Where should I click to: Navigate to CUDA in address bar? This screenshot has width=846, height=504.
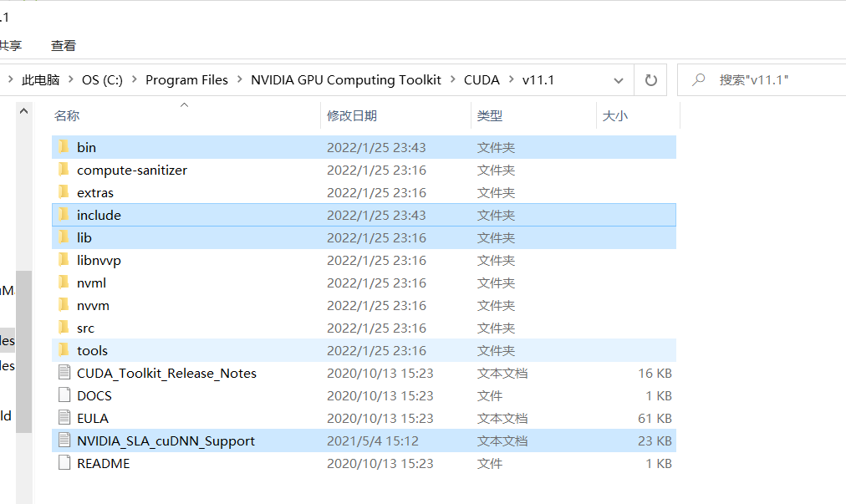click(x=482, y=80)
